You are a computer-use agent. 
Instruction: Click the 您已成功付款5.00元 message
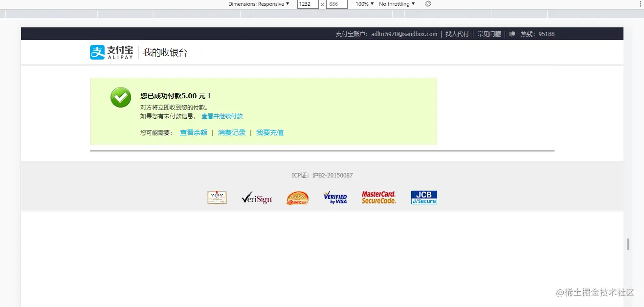[176, 96]
